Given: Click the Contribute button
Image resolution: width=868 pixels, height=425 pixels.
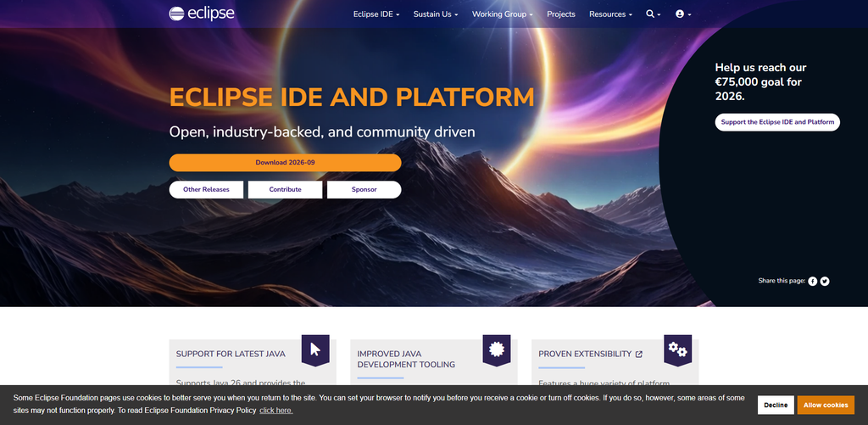Looking at the screenshot, I should (285, 189).
